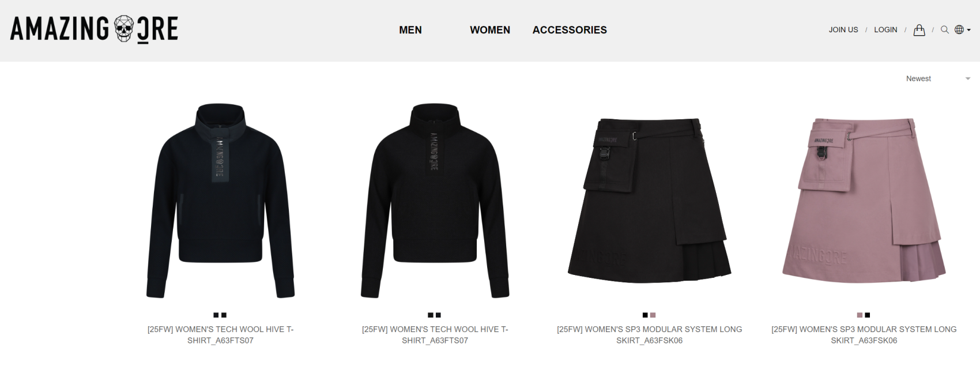Open the first black Tech Wool Hive T-shirt image
Image resolution: width=980 pixels, height=370 pixels.
(x=220, y=201)
